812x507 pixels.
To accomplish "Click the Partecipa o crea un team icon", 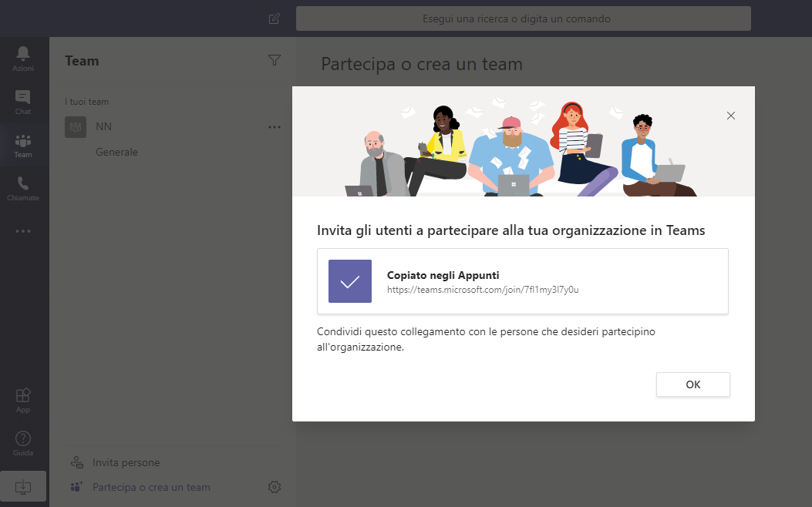I will 76,487.
